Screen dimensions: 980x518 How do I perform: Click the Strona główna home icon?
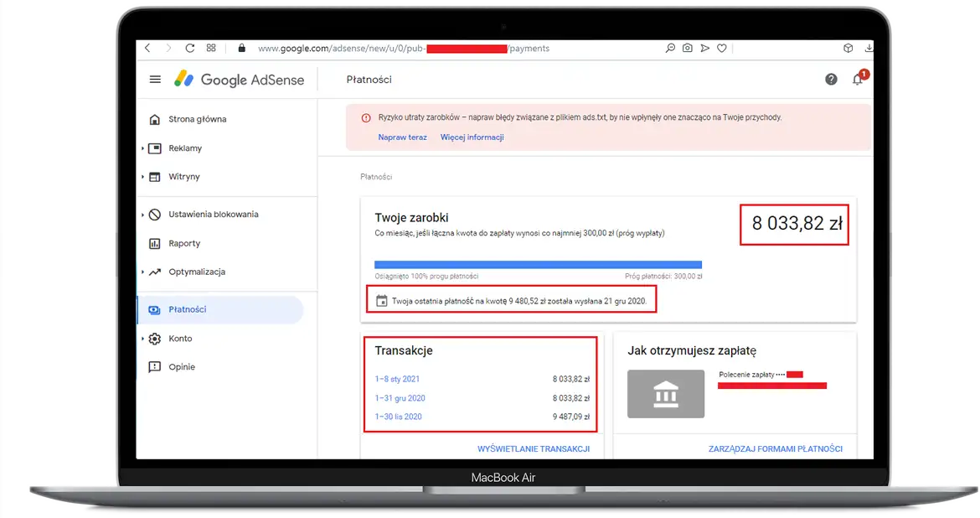pos(155,120)
